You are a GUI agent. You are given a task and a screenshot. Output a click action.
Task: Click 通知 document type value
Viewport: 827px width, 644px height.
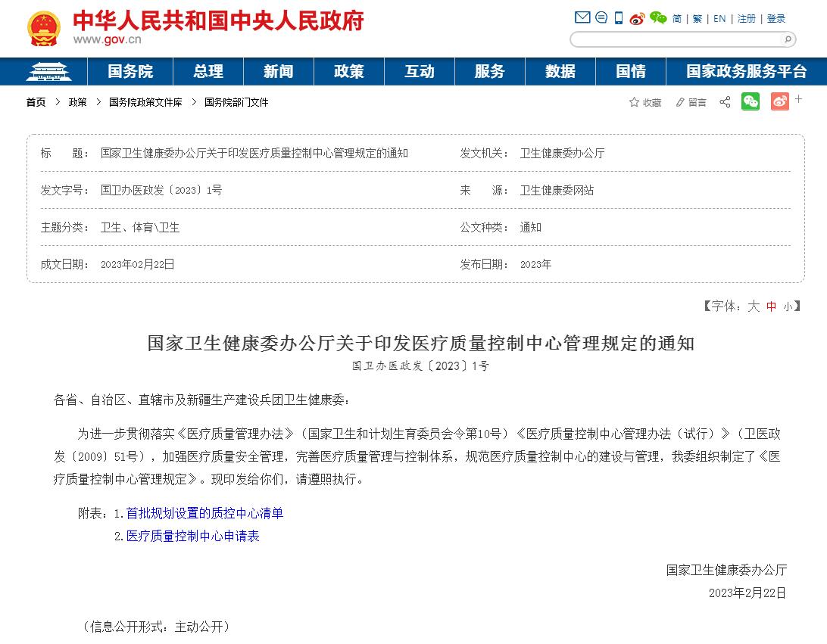(x=531, y=228)
